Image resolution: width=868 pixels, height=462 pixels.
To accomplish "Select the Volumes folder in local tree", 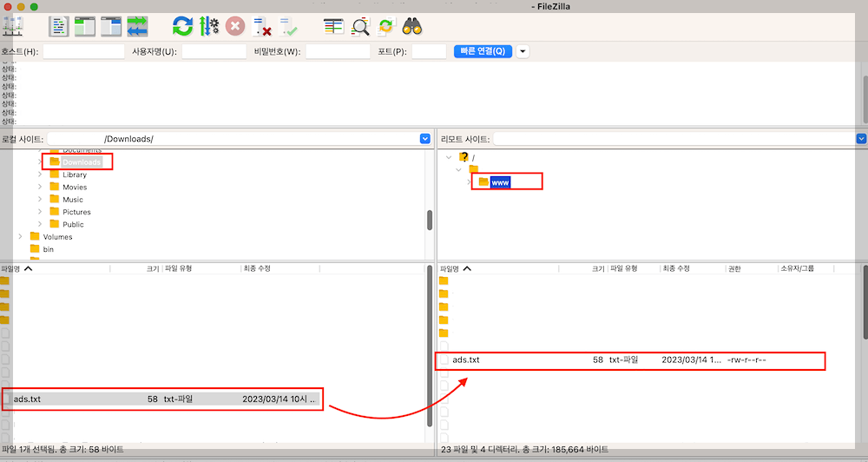I will point(57,236).
